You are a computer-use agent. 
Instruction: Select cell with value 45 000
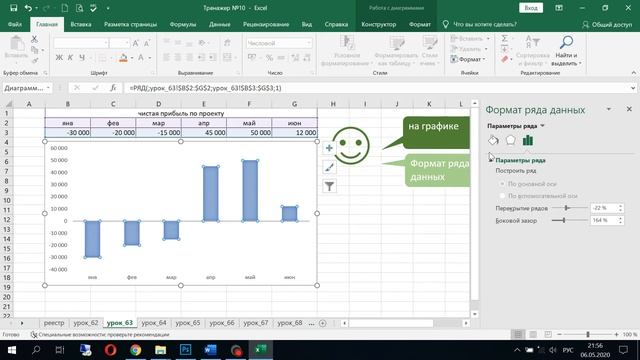click(204, 133)
